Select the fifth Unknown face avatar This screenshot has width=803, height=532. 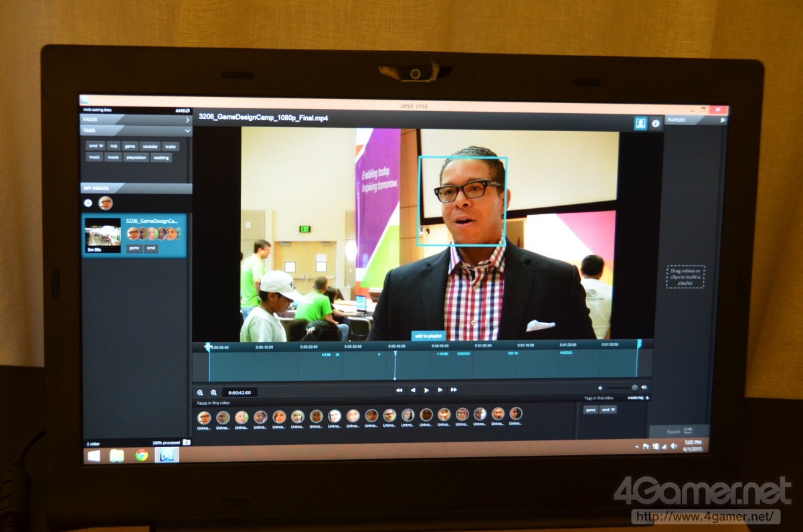tap(279, 416)
